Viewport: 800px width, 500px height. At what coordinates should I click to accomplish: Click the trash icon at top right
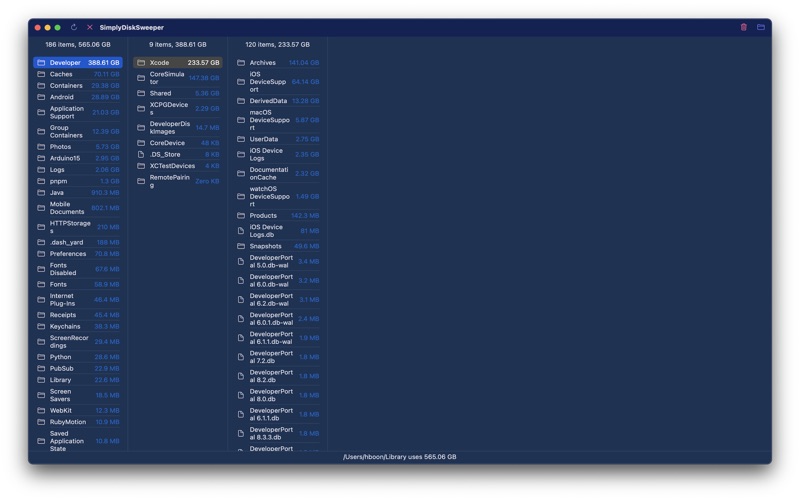pos(743,27)
